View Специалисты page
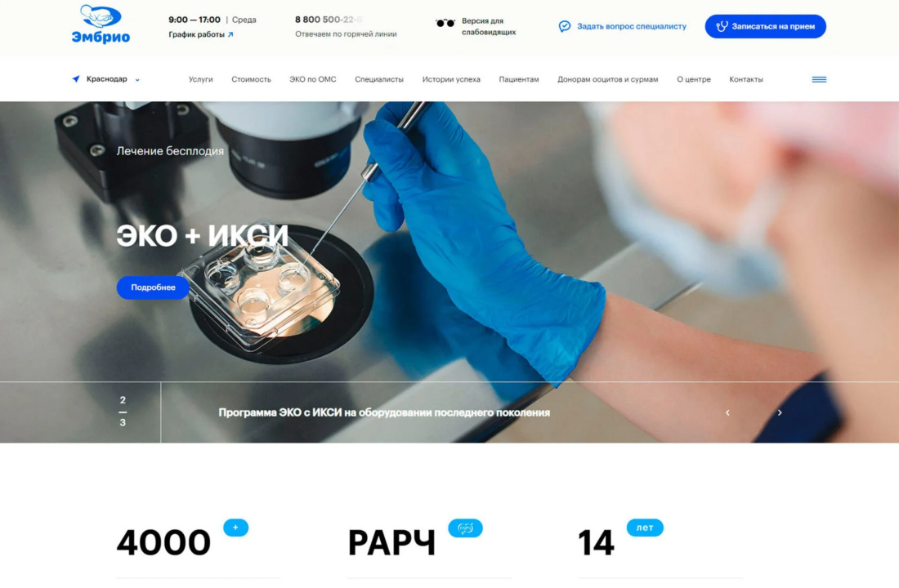 [x=379, y=80]
